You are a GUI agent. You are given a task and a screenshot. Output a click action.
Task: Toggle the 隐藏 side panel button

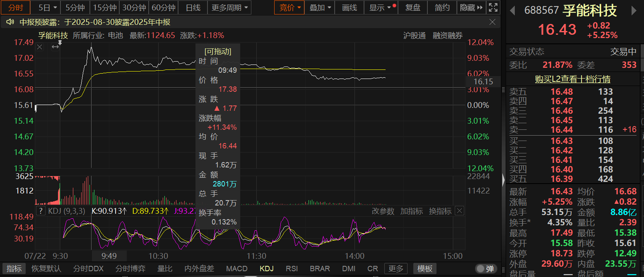[x=471, y=7]
